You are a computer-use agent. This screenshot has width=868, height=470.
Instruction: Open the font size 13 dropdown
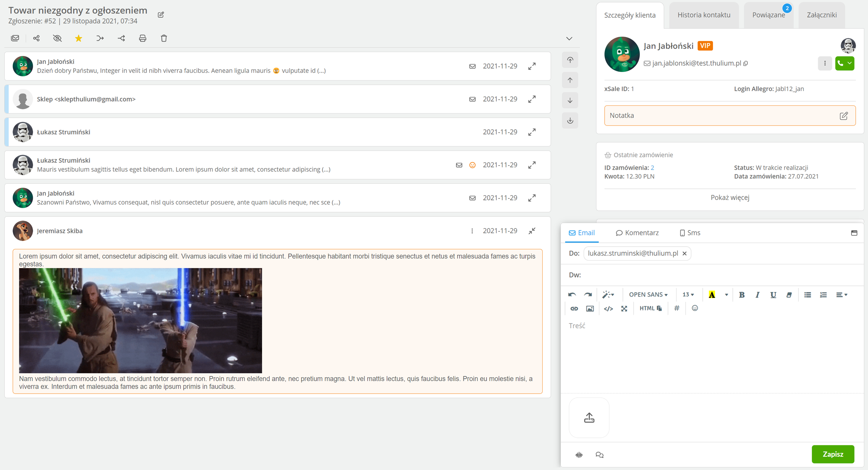[688, 294]
